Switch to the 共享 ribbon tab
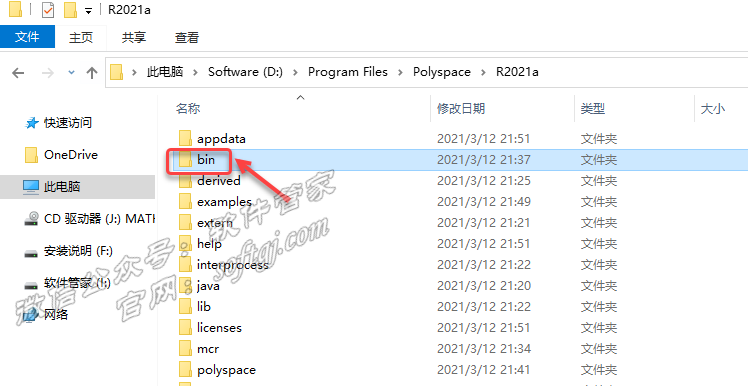This screenshot has height=386, width=748. pyautogui.click(x=134, y=37)
